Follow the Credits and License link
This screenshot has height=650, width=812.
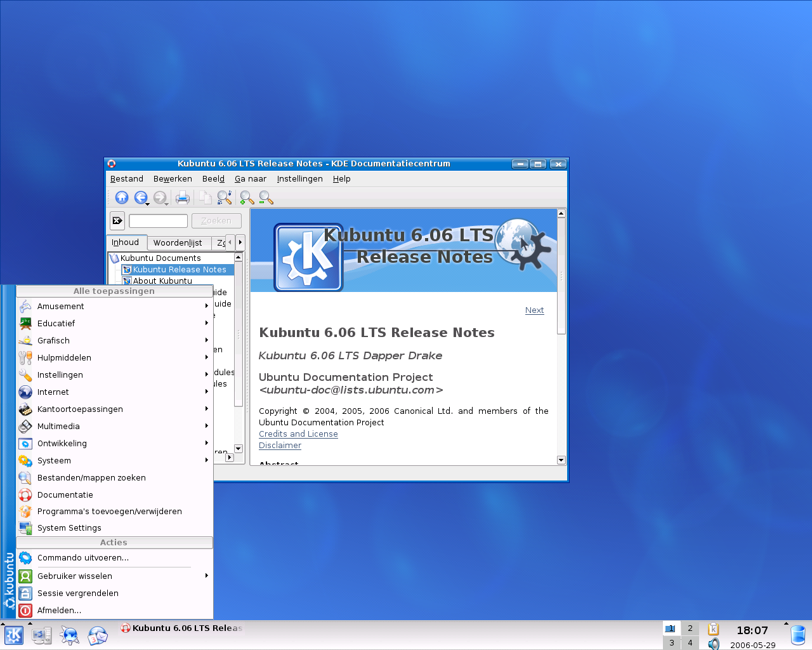(298, 434)
